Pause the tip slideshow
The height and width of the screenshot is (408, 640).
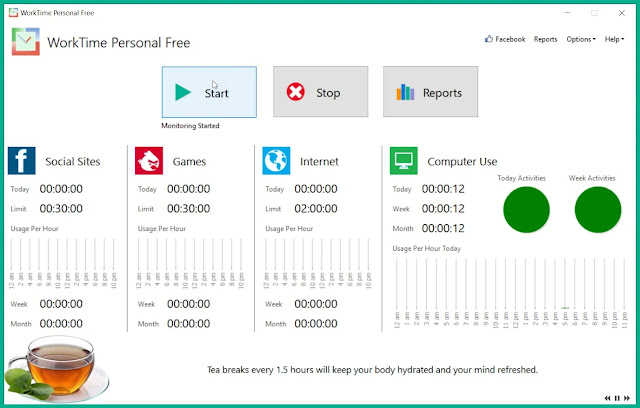[x=617, y=398]
